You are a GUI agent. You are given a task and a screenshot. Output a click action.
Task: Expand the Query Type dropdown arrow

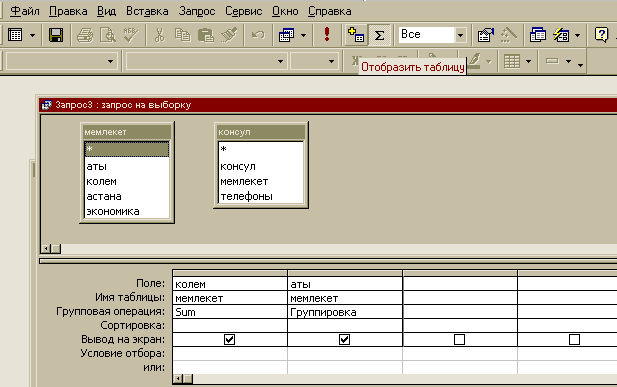coord(303,35)
